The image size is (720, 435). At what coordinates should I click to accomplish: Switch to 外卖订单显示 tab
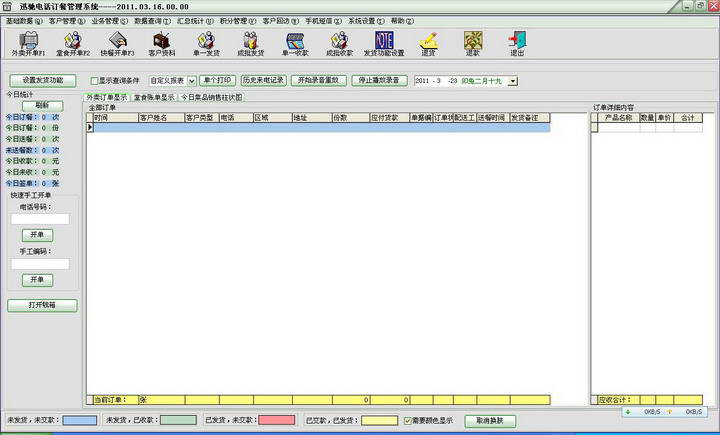[x=107, y=97]
